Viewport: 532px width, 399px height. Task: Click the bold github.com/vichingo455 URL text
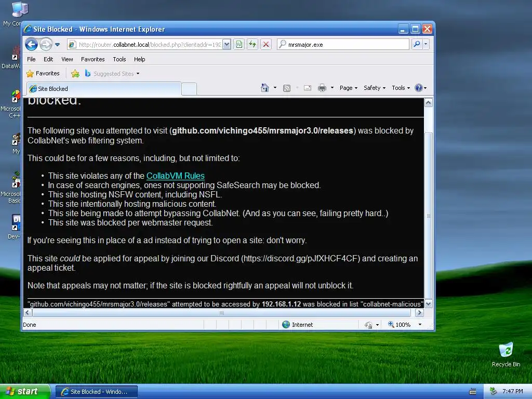click(262, 130)
